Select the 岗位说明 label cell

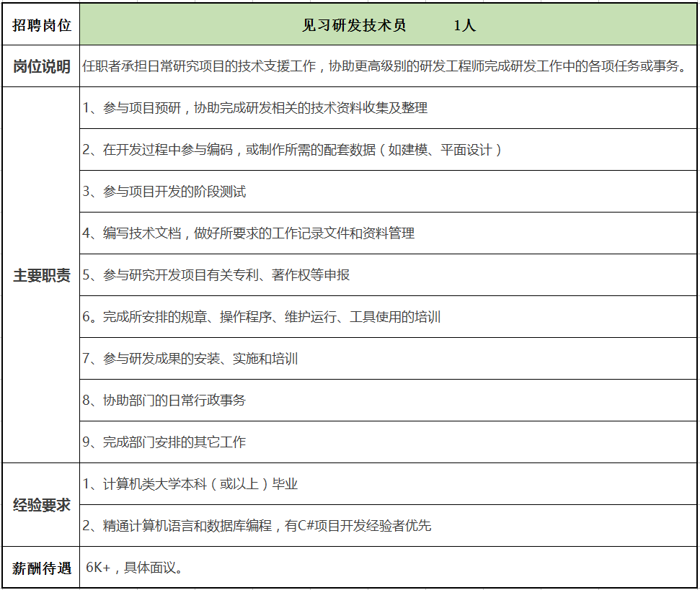click(41, 66)
